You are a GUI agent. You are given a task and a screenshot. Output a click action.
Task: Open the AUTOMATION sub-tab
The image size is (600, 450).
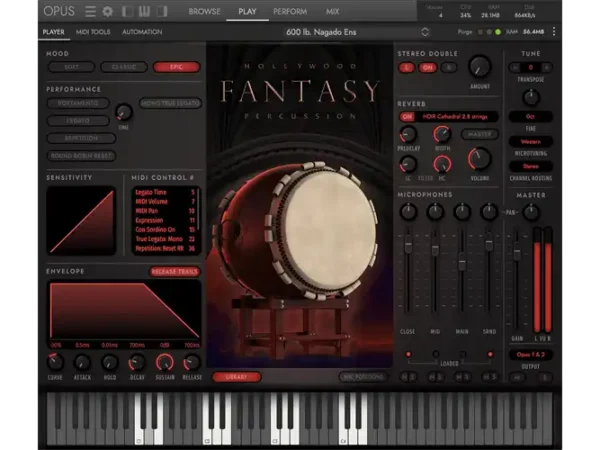pos(142,32)
